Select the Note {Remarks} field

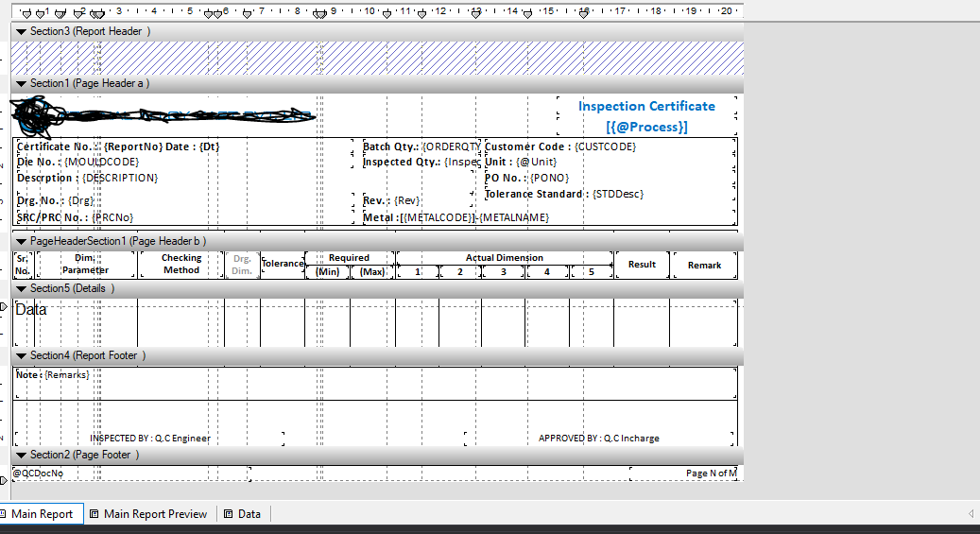click(x=375, y=384)
